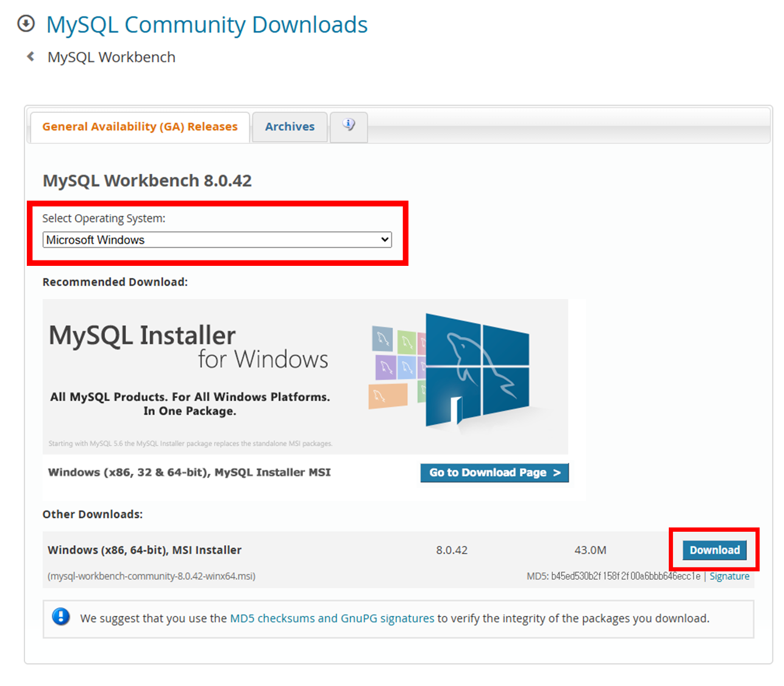Click the download circle icon beside page title

(x=26, y=24)
